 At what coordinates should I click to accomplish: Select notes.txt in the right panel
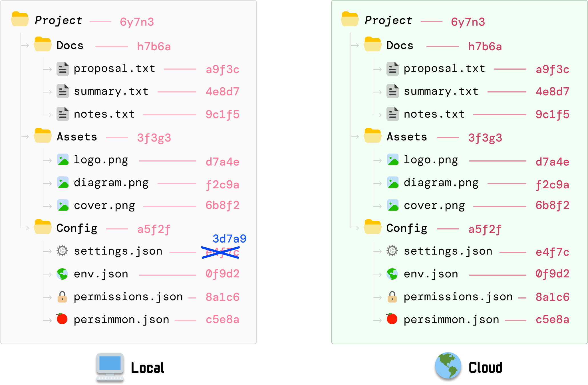point(434,114)
